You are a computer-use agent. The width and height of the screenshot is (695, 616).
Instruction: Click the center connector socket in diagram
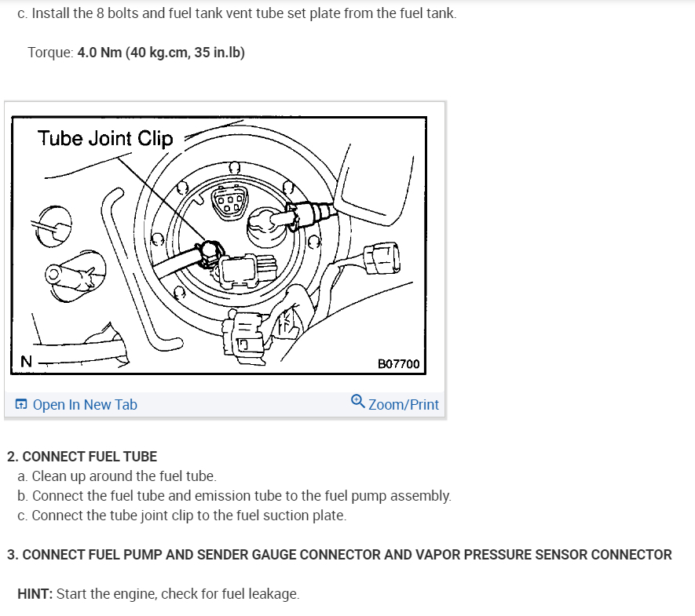(x=229, y=202)
